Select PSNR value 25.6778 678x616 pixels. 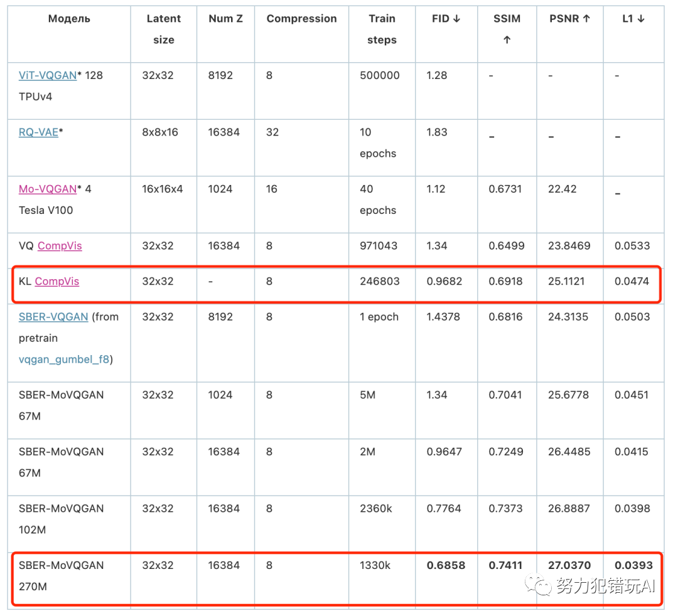569,395
